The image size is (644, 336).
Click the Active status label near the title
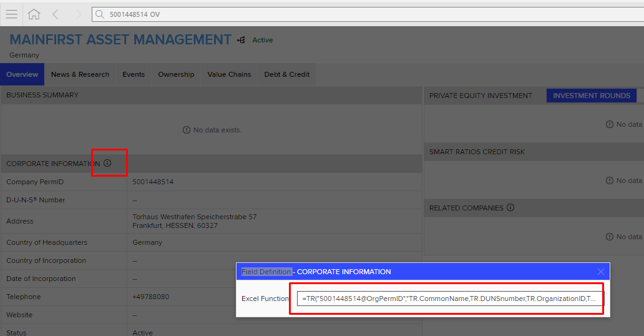click(263, 40)
